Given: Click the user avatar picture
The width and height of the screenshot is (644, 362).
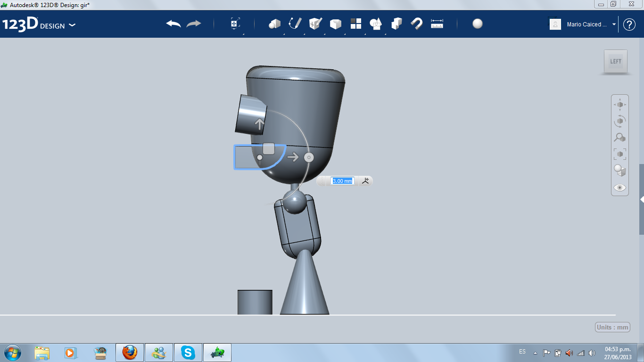Looking at the screenshot, I should coord(555,24).
